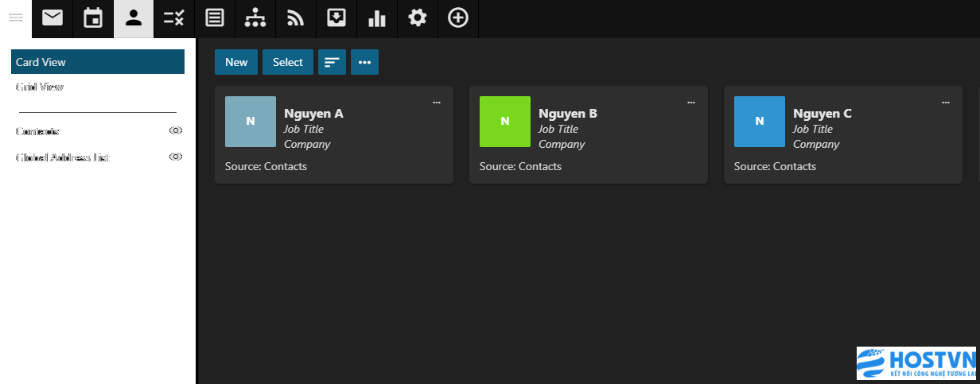
Task: Click Nguyen C blue avatar thumbnail
Action: coord(760,122)
